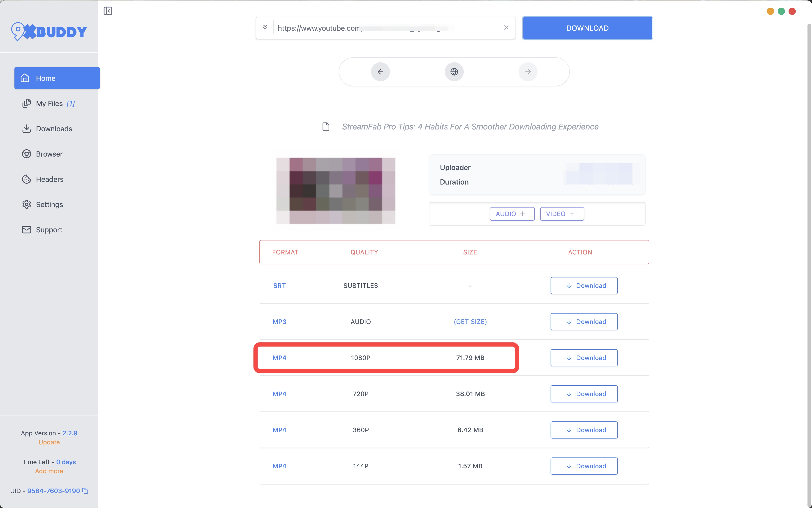
Task: Expand the VIDEO + options
Action: pyautogui.click(x=562, y=214)
